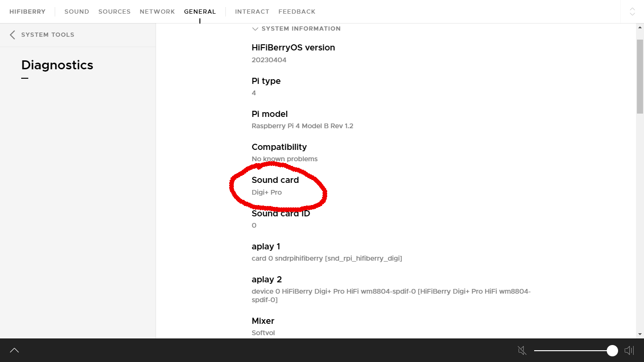Click the aplay 2 label
Screen dimensions: 644x362
tap(267, 280)
